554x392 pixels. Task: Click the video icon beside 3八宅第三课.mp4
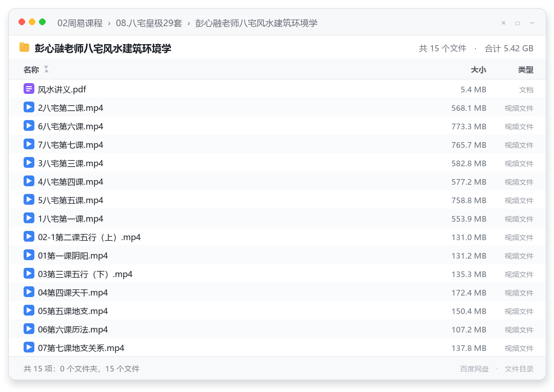(x=29, y=163)
